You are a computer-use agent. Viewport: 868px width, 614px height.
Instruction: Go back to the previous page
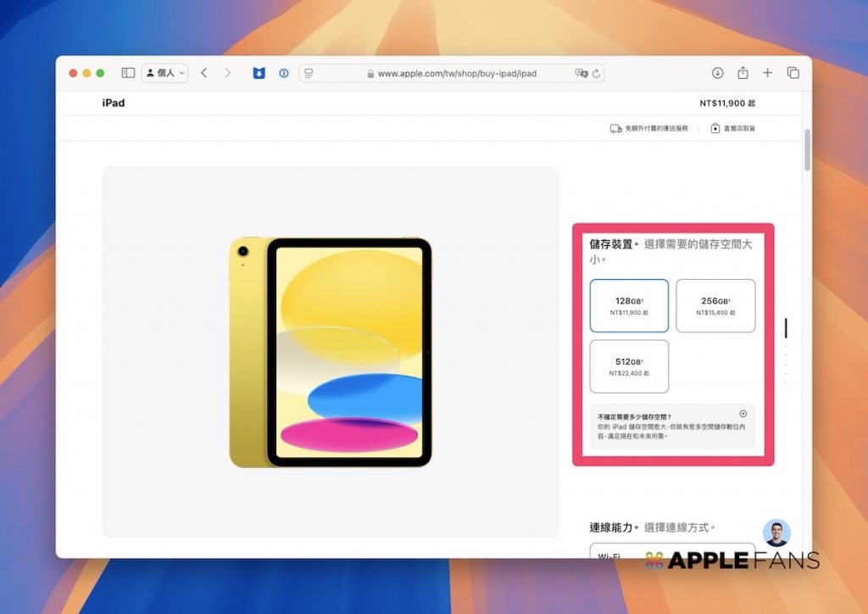point(204,73)
